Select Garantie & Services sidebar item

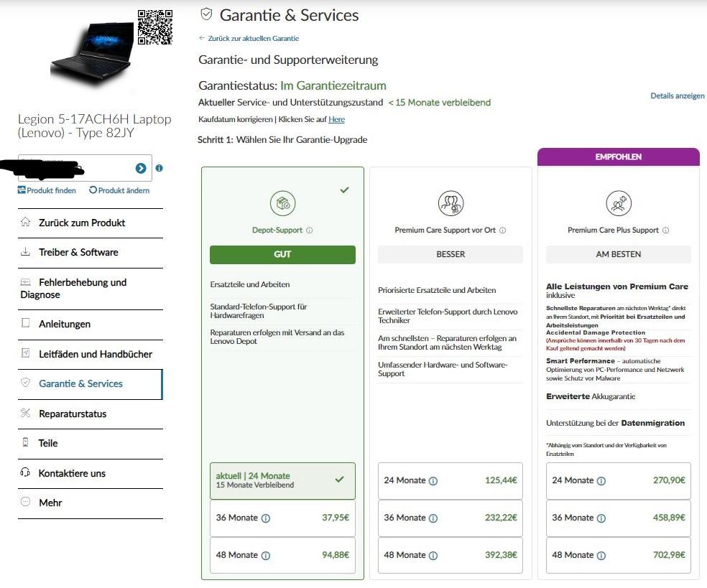(x=91, y=384)
